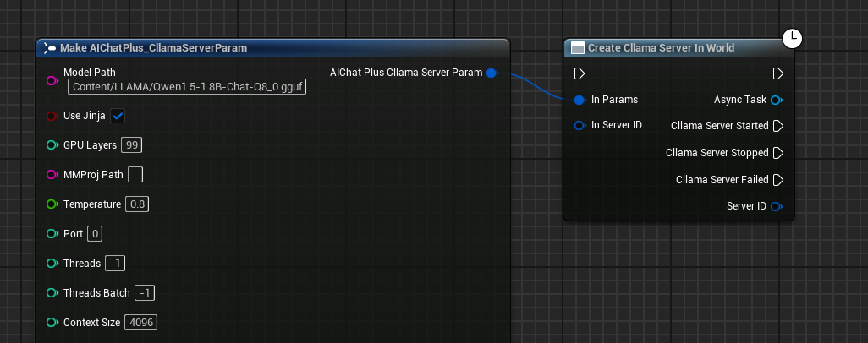Click the Cllama Server Started exec pin
Screen dimensions: 868x343
(x=778, y=126)
